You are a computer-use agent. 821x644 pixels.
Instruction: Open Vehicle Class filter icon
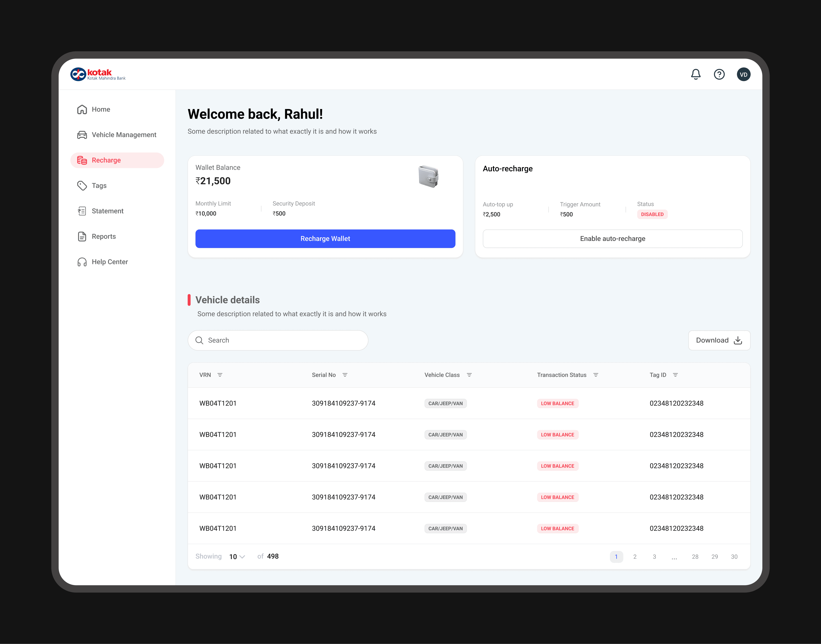point(469,375)
